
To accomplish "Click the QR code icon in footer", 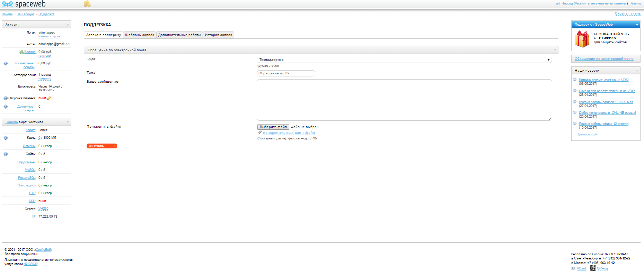I will point(593,268).
